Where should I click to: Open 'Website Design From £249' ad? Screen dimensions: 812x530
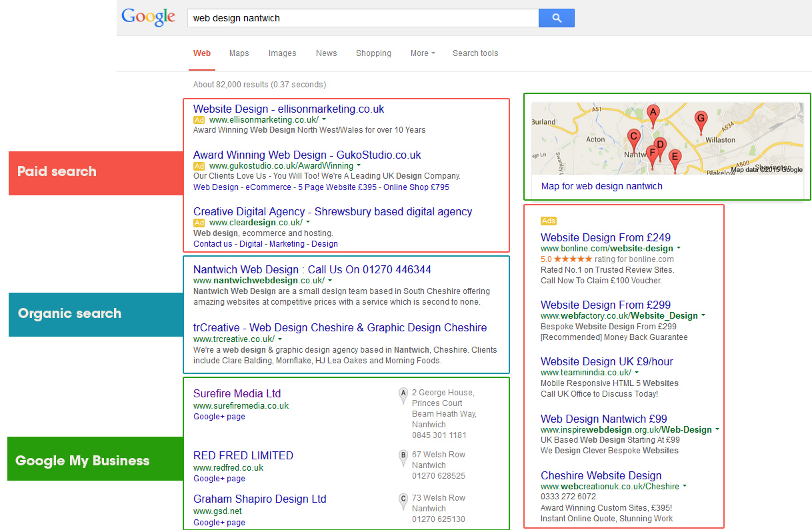(606, 237)
